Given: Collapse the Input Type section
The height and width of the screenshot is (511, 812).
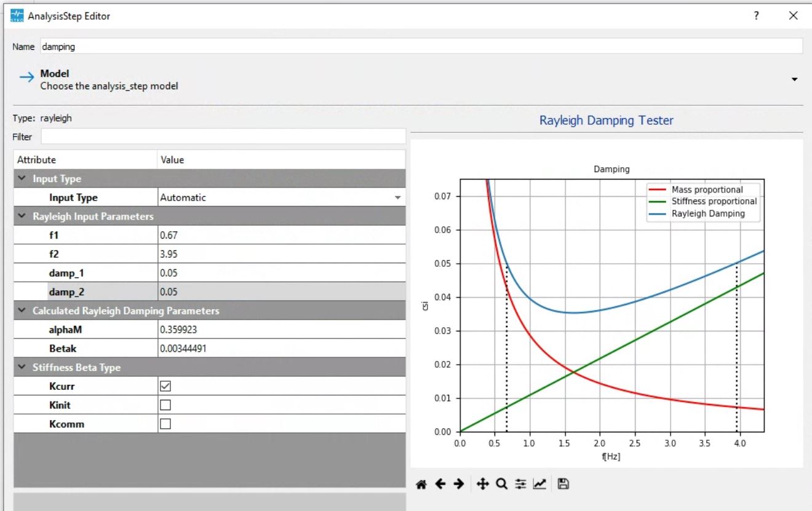Looking at the screenshot, I should point(22,179).
